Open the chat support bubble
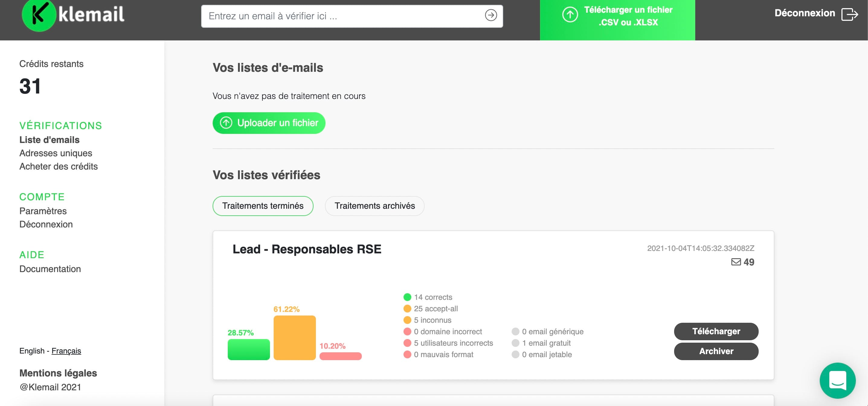 [x=837, y=380]
